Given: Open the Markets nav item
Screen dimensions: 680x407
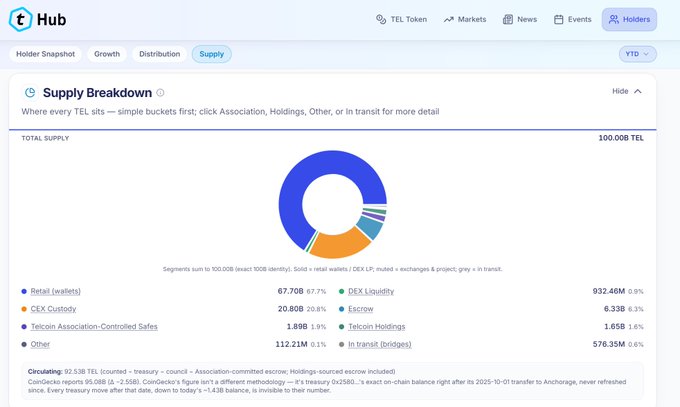Looking at the screenshot, I should pos(464,19).
